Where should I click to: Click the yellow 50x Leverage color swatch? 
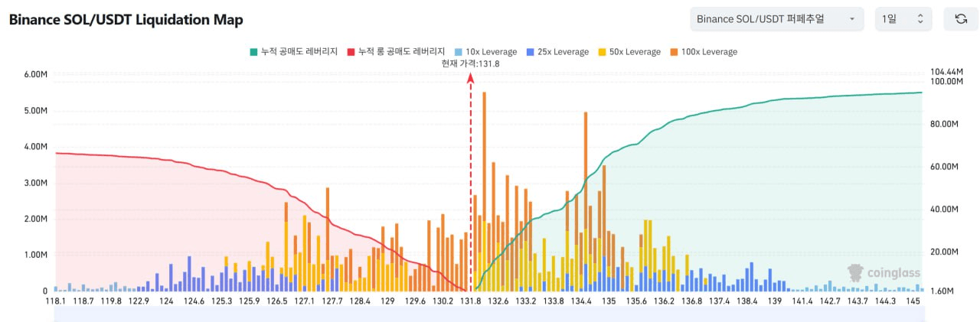click(x=601, y=52)
